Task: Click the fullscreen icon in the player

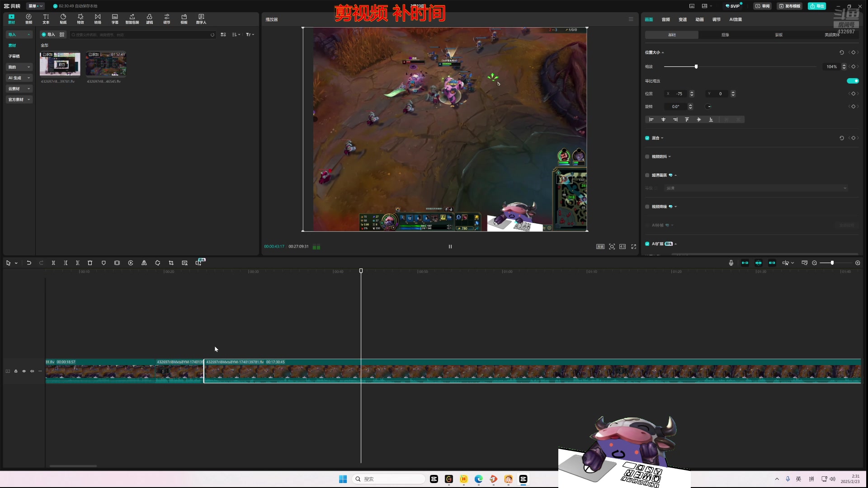Action: 634,247
